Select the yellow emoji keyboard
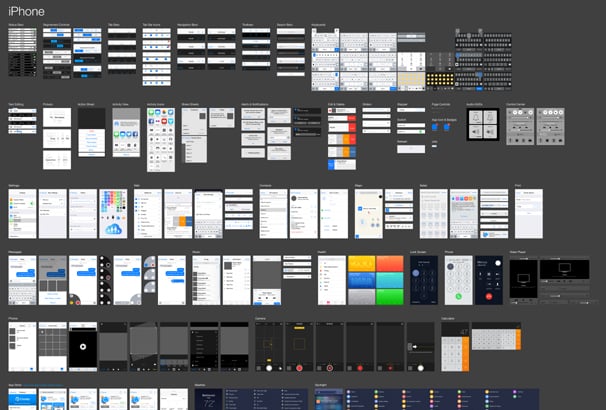Viewport: 606px width, 410px height. (440, 80)
